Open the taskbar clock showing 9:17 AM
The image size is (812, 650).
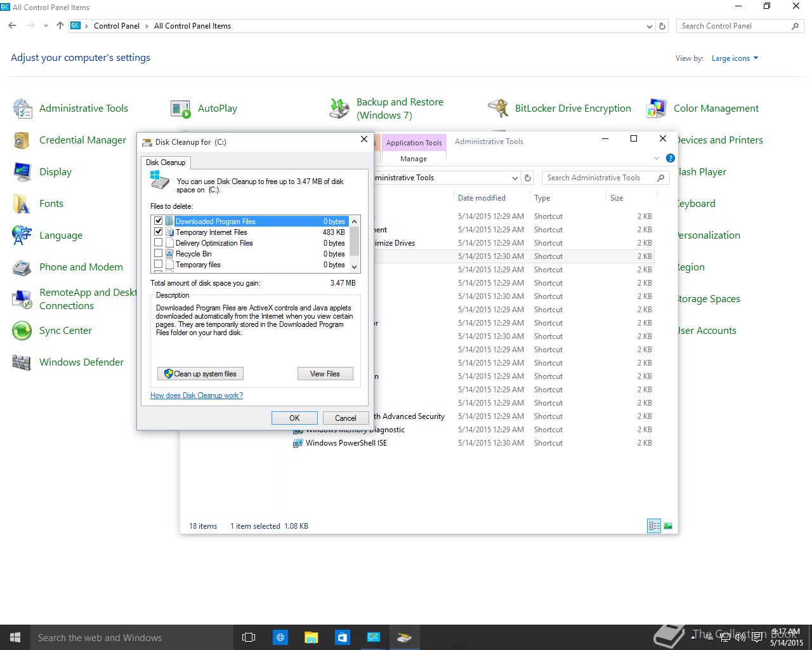[787, 637]
